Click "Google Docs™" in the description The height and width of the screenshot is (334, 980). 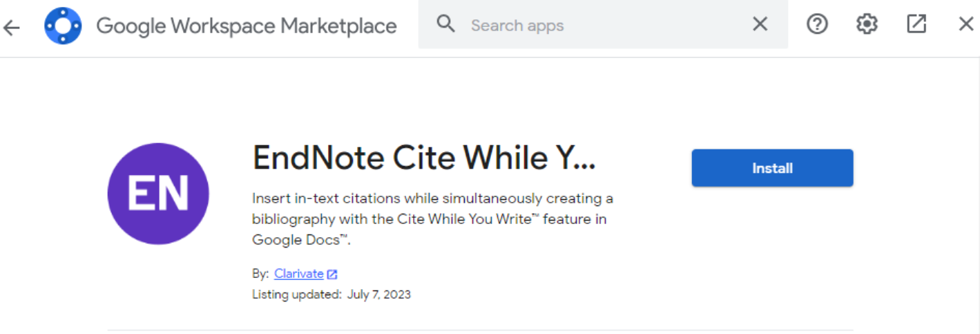297,240
